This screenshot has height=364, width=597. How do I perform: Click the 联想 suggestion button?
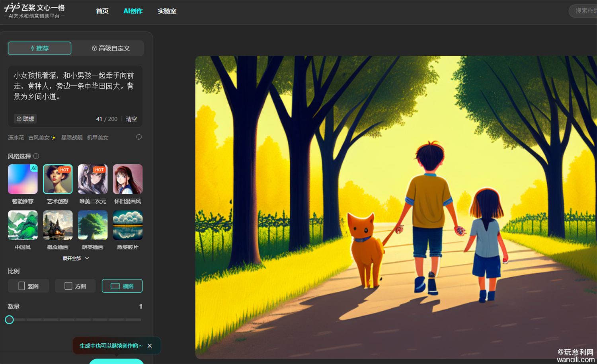25,119
